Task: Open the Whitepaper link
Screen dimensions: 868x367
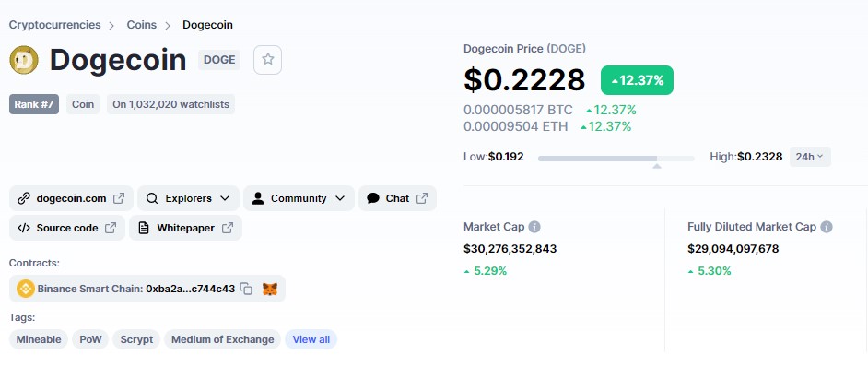Action: coord(185,228)
